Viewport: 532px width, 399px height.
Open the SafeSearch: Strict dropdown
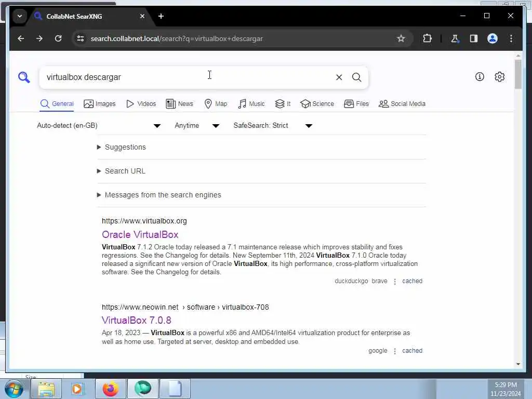tap(273, 126)
